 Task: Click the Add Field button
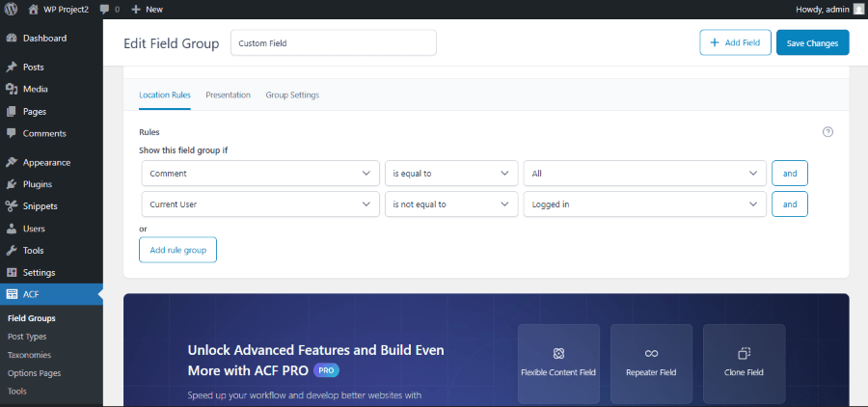pyautogui.click(x=735, y=42)
